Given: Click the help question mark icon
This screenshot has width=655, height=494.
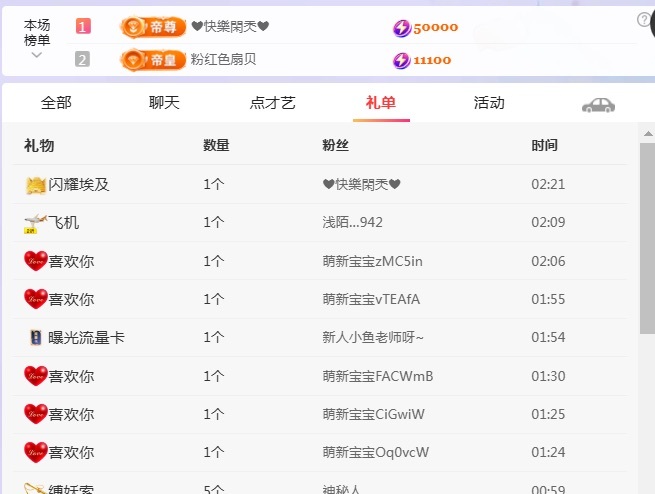Looking at the screenshot, I should (x=643, y=19).
